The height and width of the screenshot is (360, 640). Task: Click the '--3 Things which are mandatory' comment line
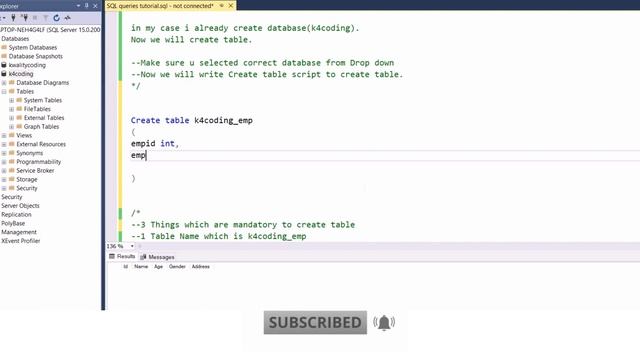pos(243,224)
